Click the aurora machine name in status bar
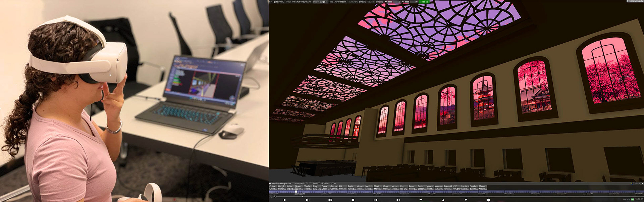The width and height of the screenshot is (644, 202). 626,199
